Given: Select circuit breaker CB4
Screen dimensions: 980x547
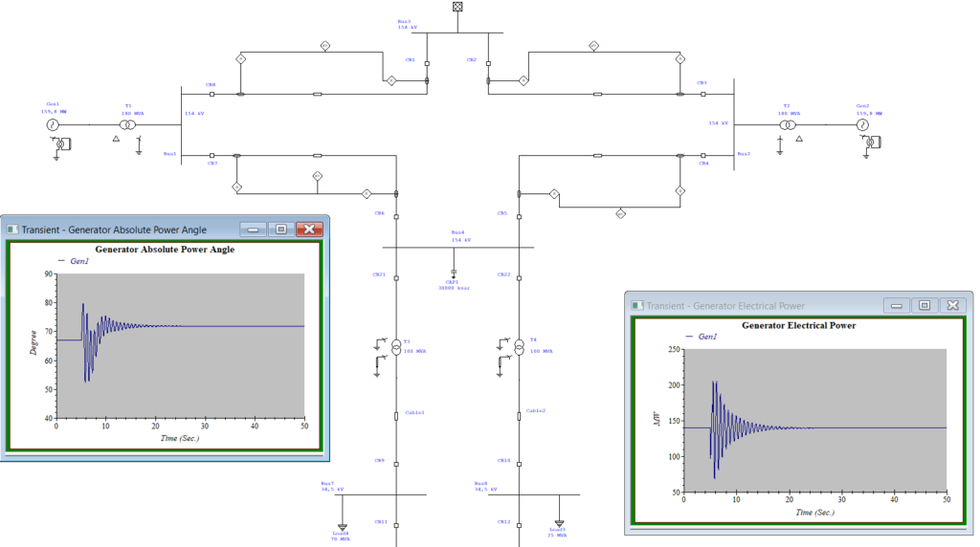Looking at the screenshot, I should tap(703, 156).
